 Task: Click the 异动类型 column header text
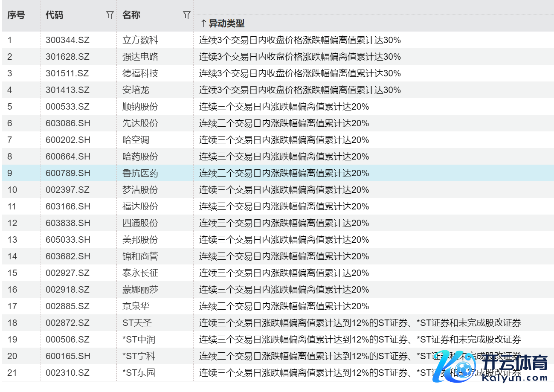pos(226,23)
